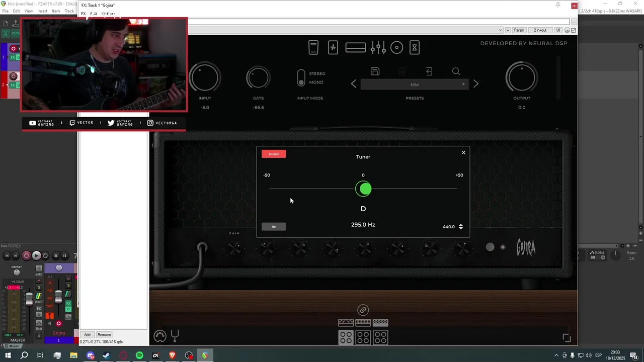Screen dimensions: 644x362
Task: Open Spotify from the taskbar
Action: [139, 355]
